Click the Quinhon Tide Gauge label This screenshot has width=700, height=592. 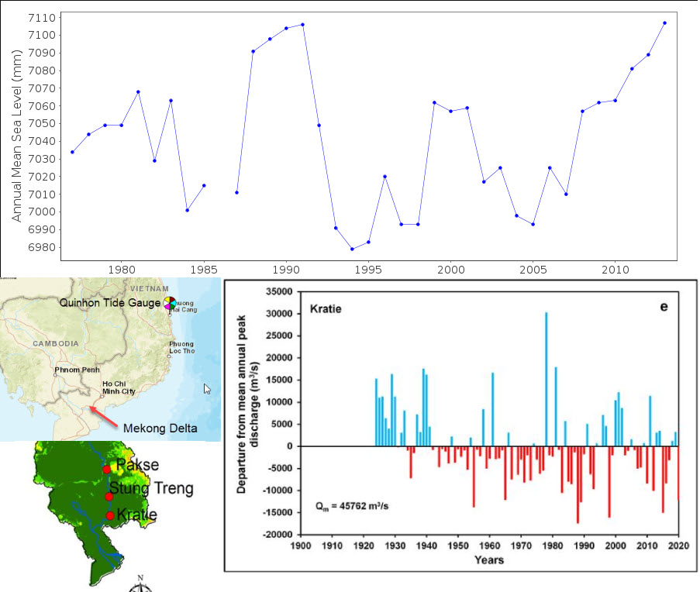click(x=110, y=303)
